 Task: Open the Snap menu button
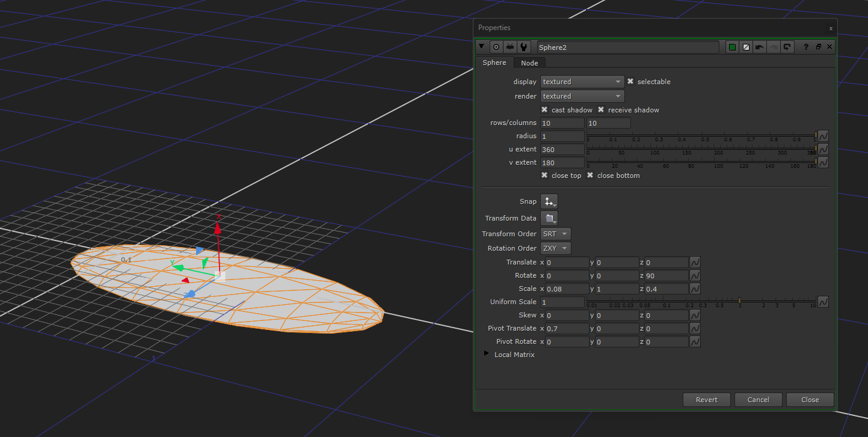pyautogui.click(x=549, y=201)
